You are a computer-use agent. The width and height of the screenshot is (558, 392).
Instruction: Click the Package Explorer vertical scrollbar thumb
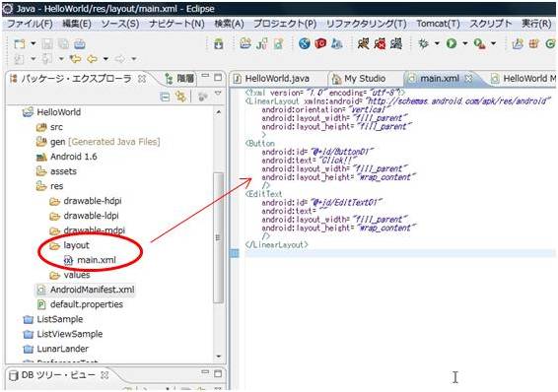[218, 237]
